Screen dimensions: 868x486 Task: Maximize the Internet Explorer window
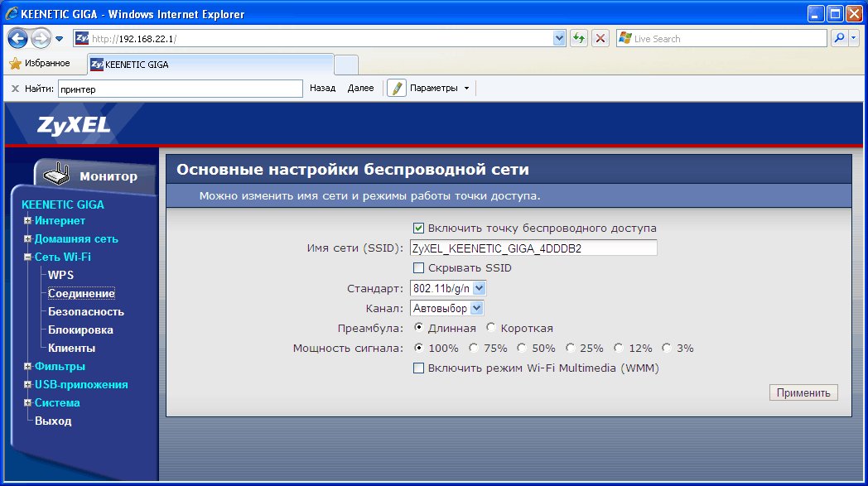835,14
